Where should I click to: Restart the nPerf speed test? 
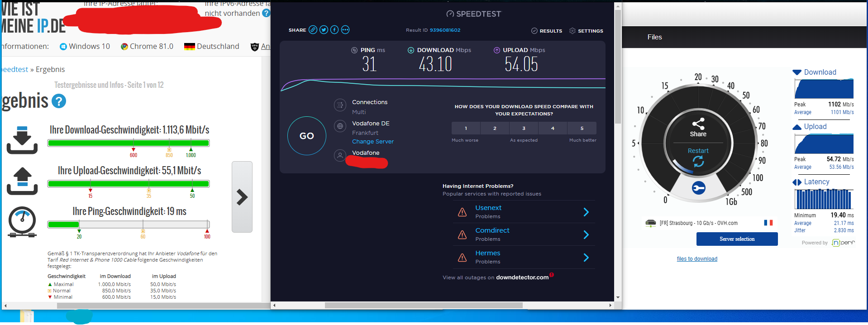tap(698, 157)
